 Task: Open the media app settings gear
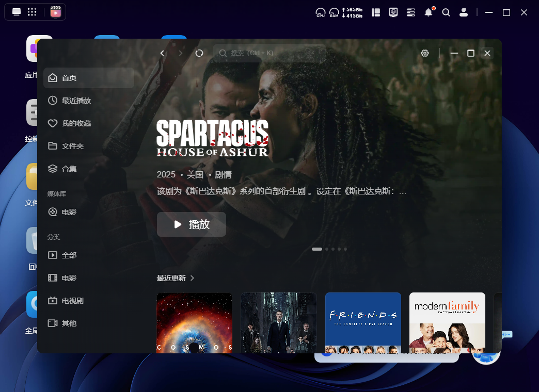tap(425, 53)
